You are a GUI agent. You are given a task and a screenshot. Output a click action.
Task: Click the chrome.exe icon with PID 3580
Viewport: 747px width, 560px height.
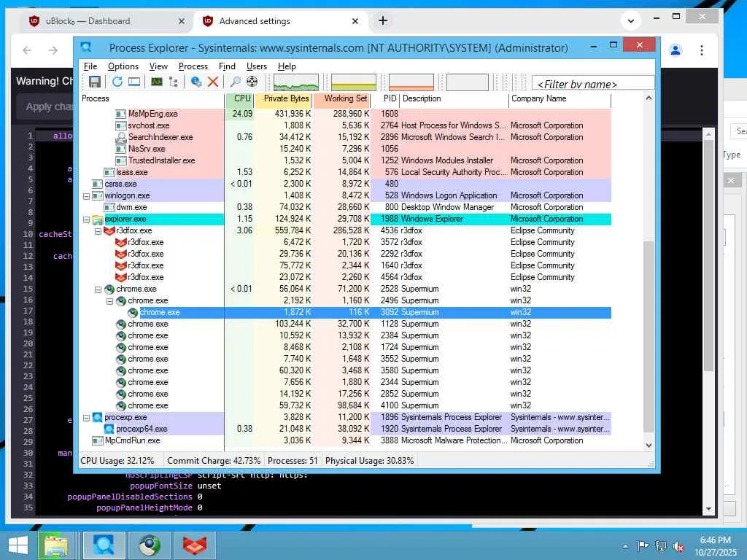[121, 370]
